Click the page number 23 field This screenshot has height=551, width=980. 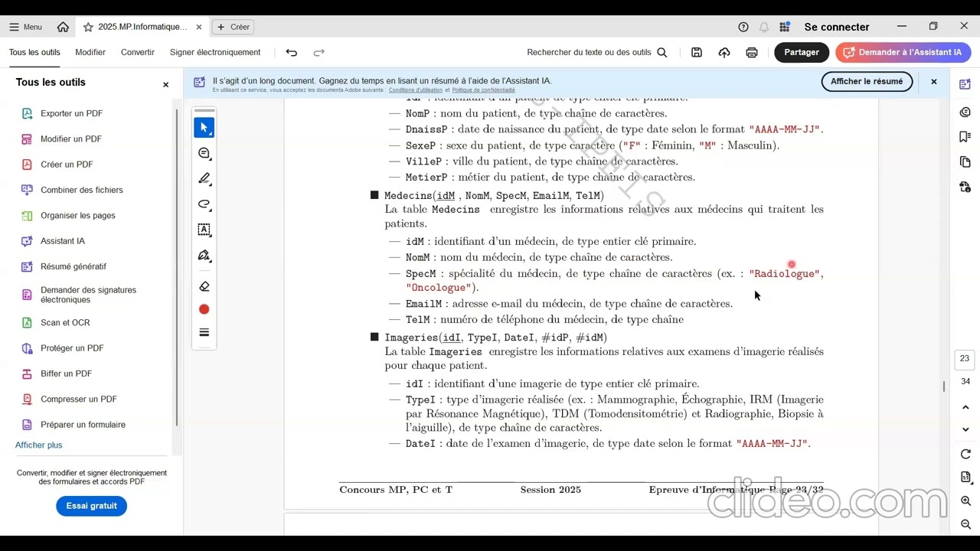[x=965, y=359]
